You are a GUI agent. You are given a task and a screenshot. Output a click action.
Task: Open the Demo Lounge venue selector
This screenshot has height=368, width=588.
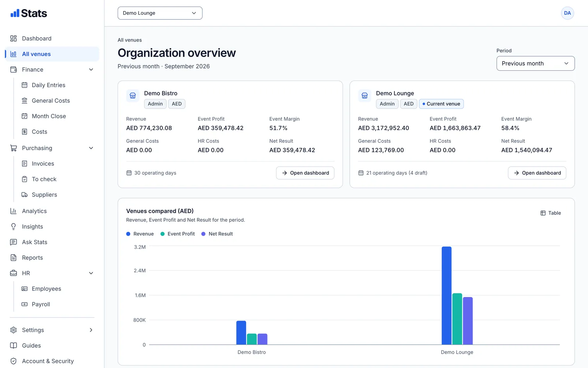tap(160, 13)
